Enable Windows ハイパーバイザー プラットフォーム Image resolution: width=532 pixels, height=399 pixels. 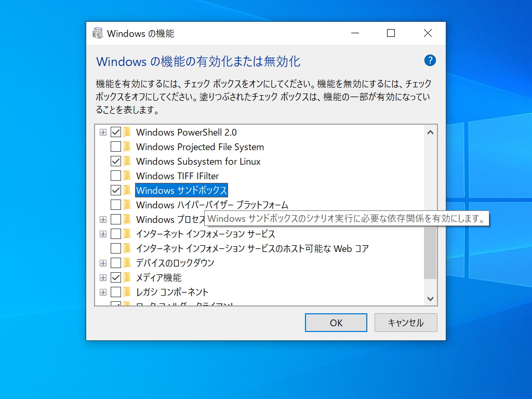[115, 205]
